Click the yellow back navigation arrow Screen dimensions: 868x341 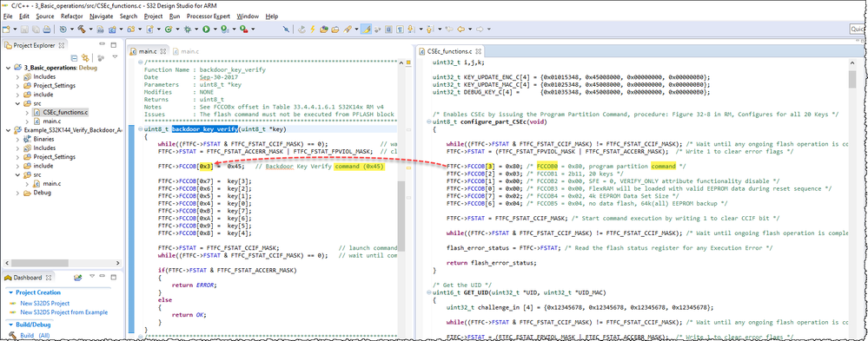(x=461, y=29)
